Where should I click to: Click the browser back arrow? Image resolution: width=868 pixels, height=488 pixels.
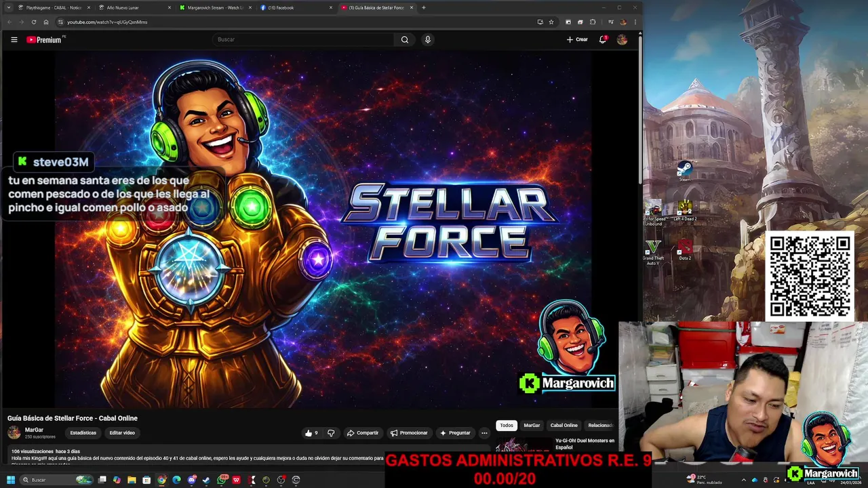[9, 22]
